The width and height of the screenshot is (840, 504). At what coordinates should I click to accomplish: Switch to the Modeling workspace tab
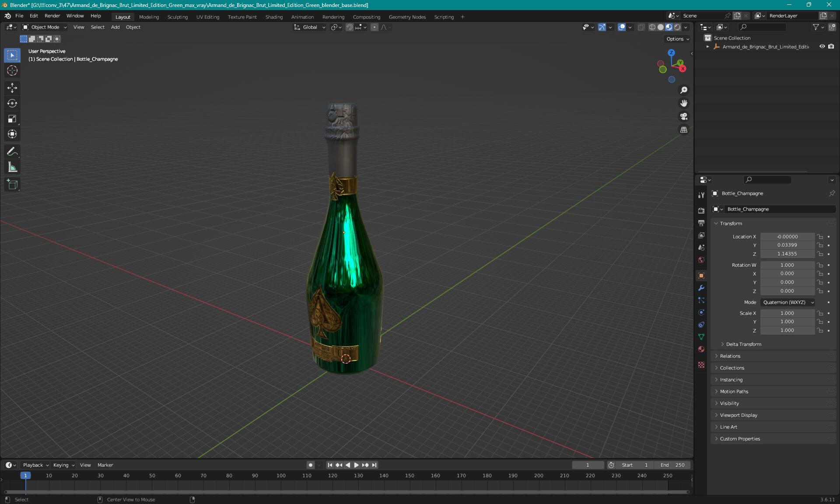pyautogui.click(x=149, y=17)
